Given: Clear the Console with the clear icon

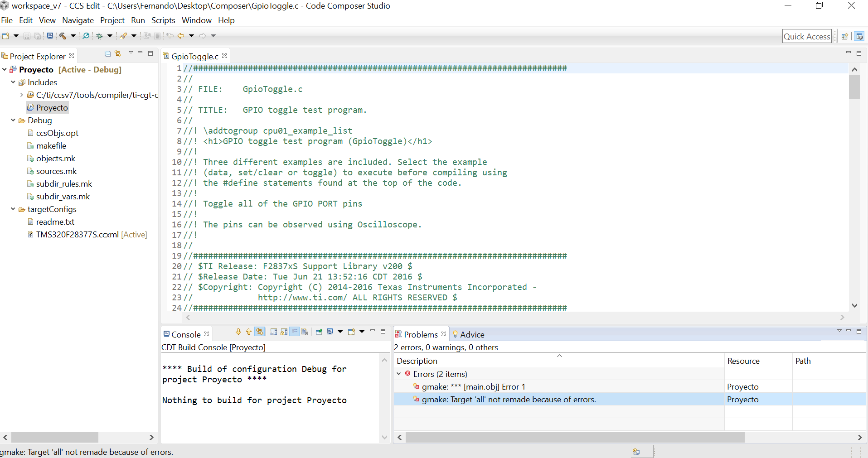Looking at the screenshot, I should 305,332.
